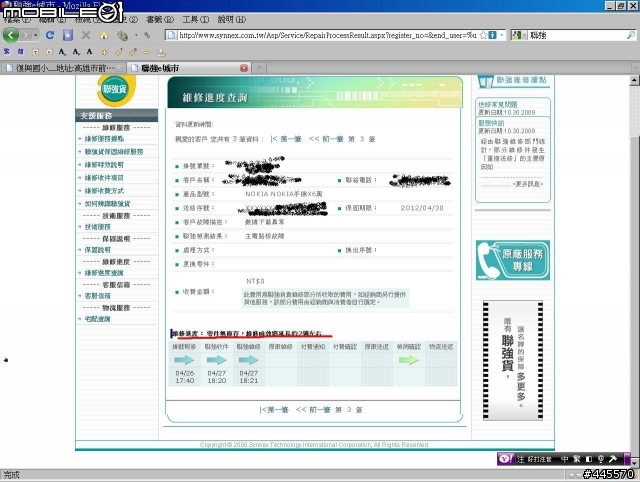Viewport: 640px width, 482px height.
Task: Convert page to Traditional Chinese (繁)
Action: tap(7, 51)
